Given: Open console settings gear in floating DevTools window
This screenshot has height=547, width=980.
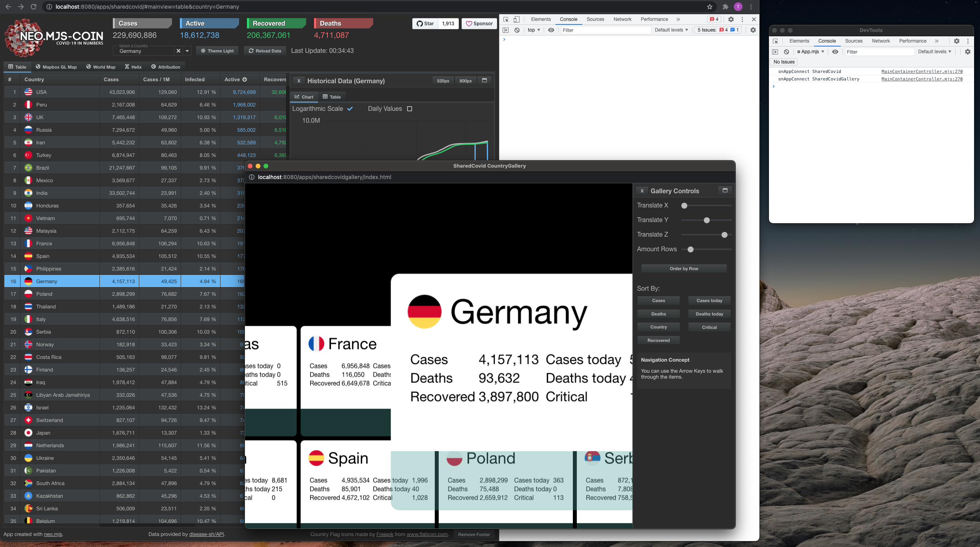Looking at the screenshot, I should point(968,52).
